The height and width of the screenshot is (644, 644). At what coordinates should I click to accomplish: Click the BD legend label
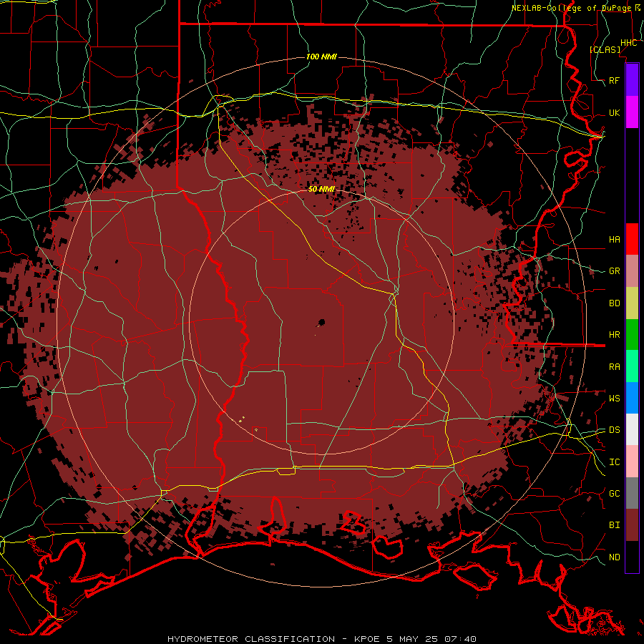614,303
